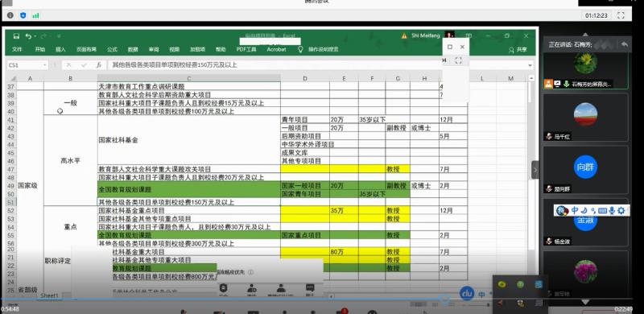Open the 文件 menu tab

click(x=17, y=49)
